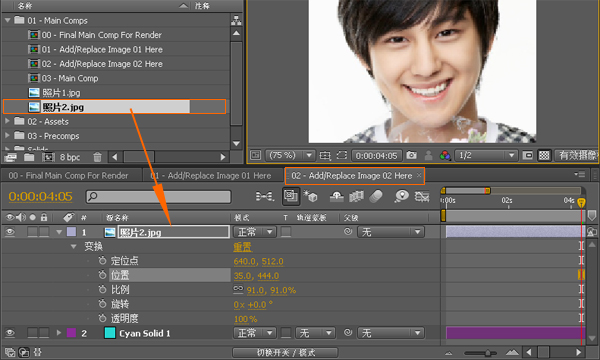Switch to 01 - Add/Replace Image 01 Here tab
600x360 pixels.
pyautogui.click(x=211, y=176)
